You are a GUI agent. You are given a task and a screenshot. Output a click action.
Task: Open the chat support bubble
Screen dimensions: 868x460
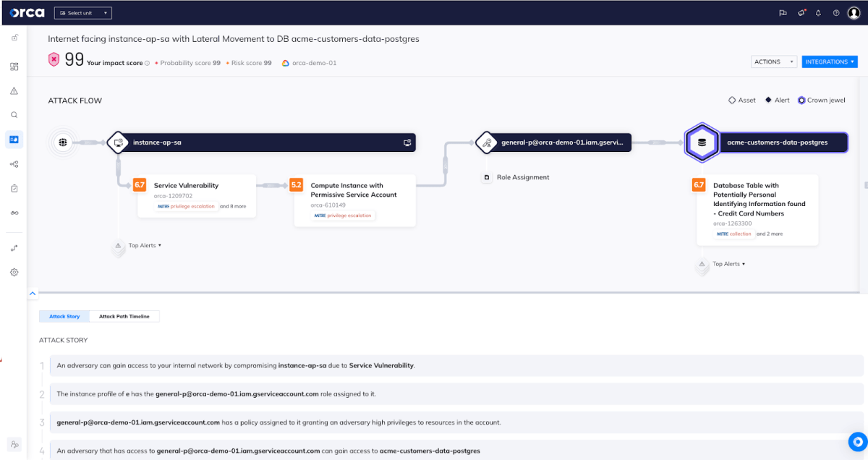click(857, 441)
